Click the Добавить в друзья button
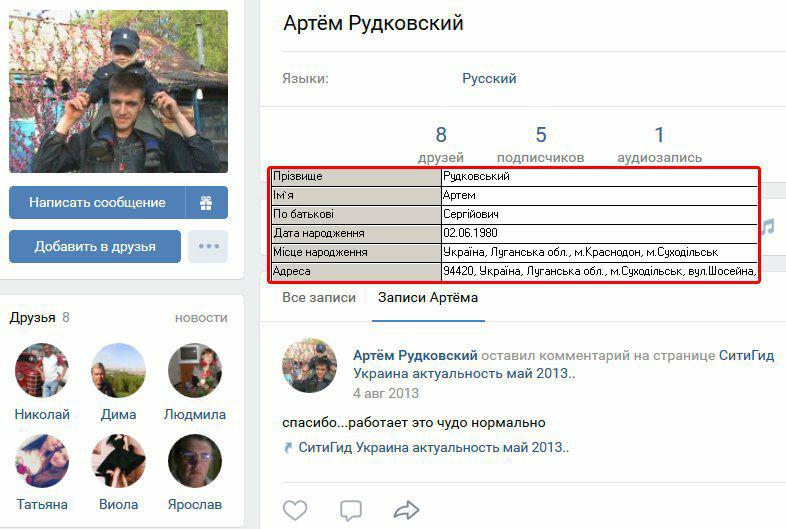Viewport: 786px width, 529px height. pyautogui.click(x=95, y=246)
